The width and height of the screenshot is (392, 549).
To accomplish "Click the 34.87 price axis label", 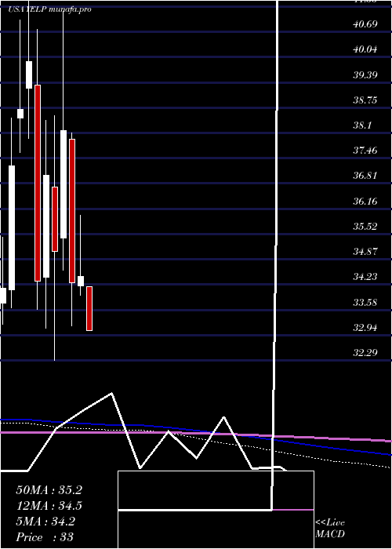I will [365, 252].
